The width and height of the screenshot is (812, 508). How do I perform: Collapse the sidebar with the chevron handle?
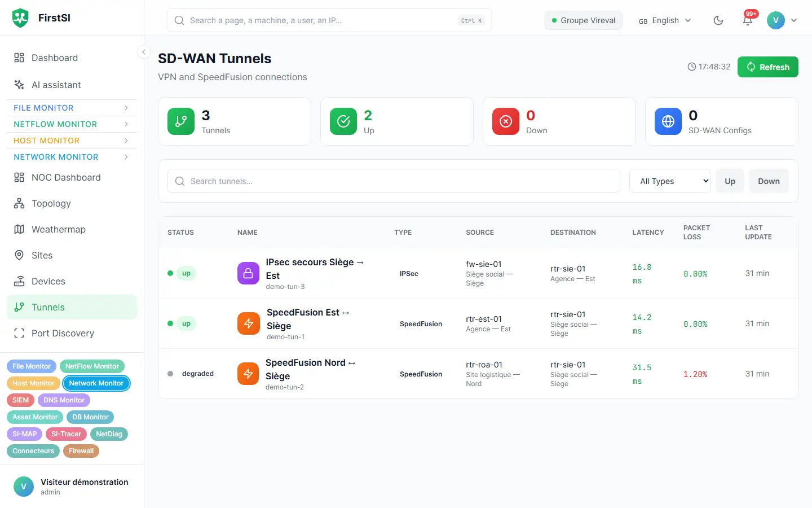point(144,52)
